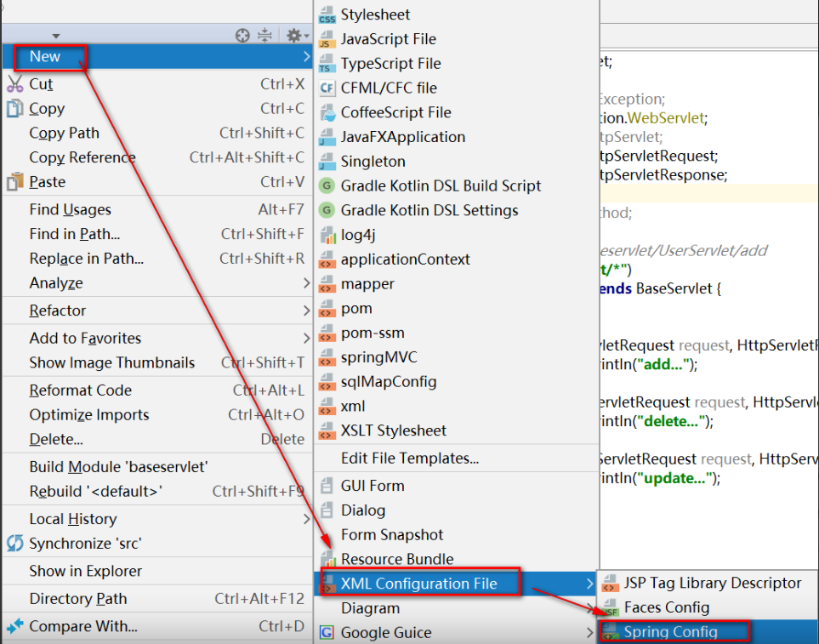The width and height of the screenshot is (819, 644).
Task: Select Diagram menu entry
Action: pyautogui.click(x=456, y=608)
